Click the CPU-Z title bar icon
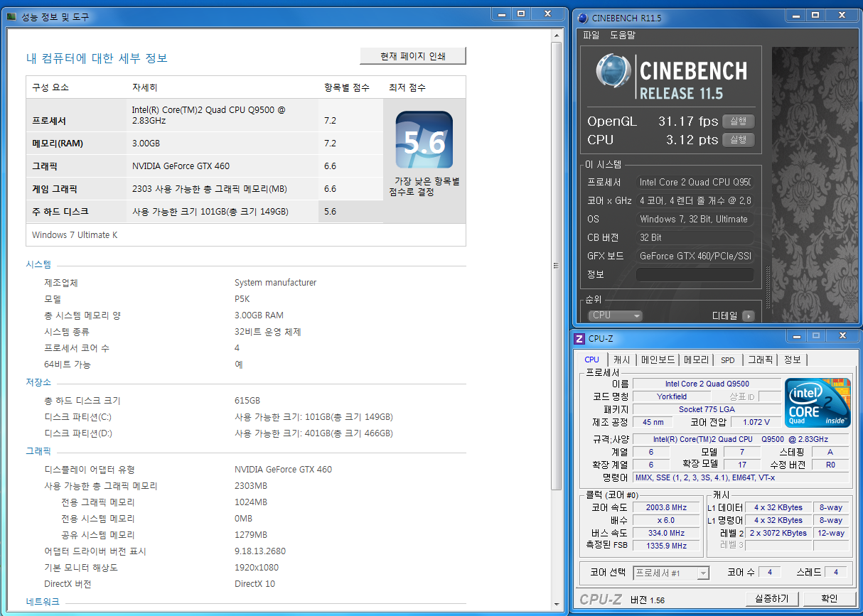Screen dimensions: 863x616 click(579, 338)
